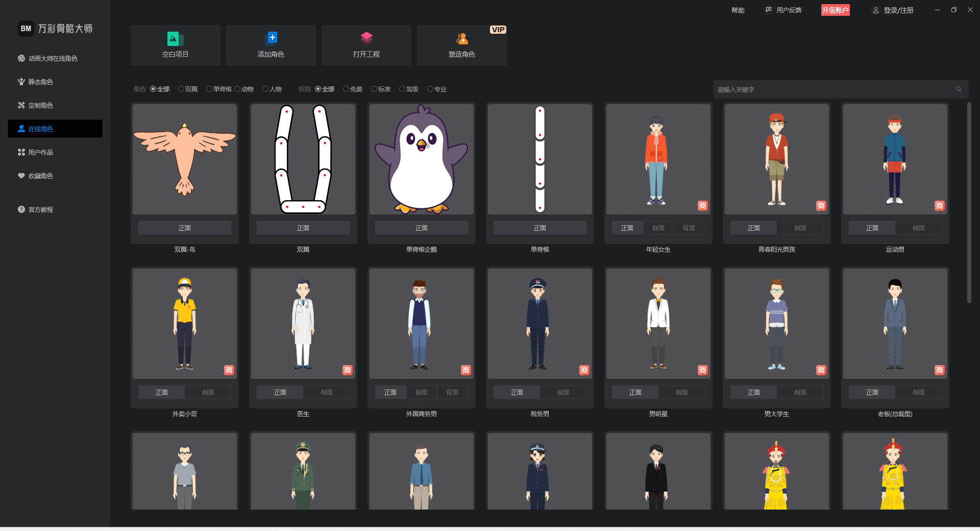Screen dimensions: 980x531
Task: Open the 打开工程 open project icon
Action: [x=366, y=38]
